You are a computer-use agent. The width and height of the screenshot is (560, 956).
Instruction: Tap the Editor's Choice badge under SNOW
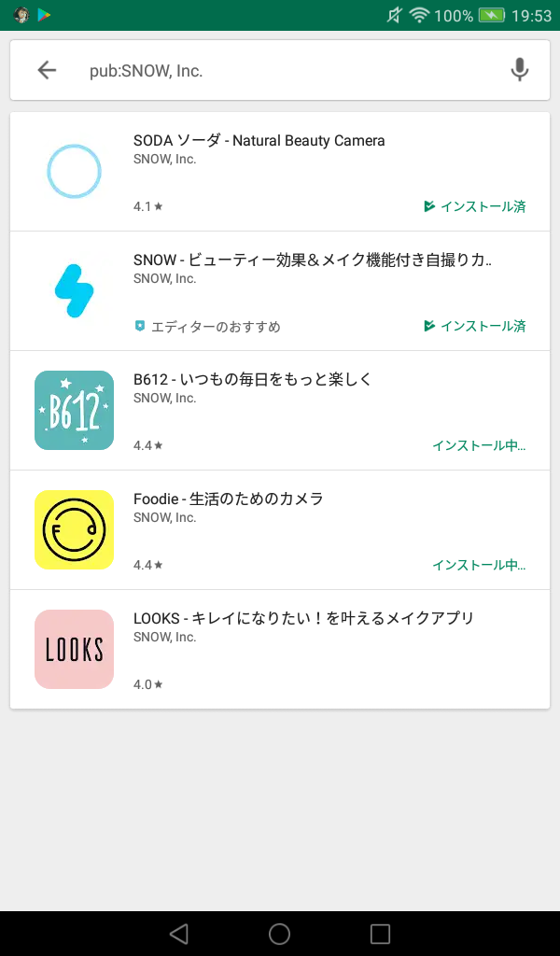click(207, 326)
